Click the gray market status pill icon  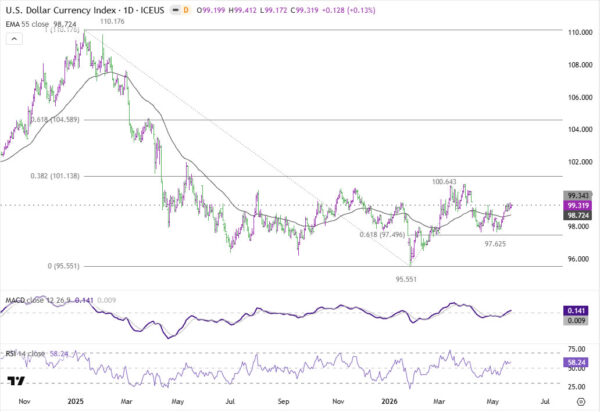pos(175,10)
